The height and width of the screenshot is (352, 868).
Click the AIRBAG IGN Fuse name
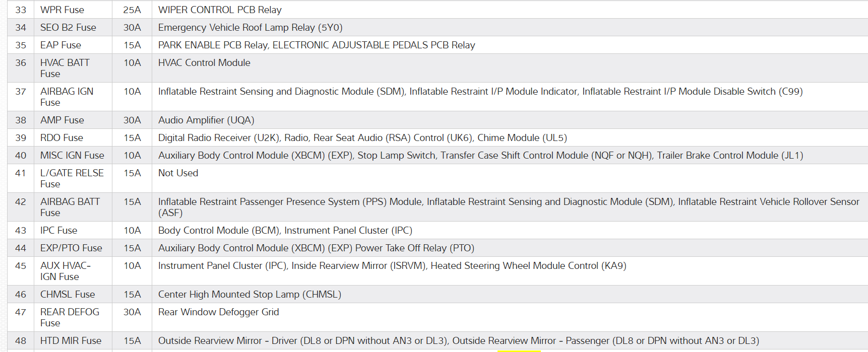pyautogui.click(x=67, y=97)
